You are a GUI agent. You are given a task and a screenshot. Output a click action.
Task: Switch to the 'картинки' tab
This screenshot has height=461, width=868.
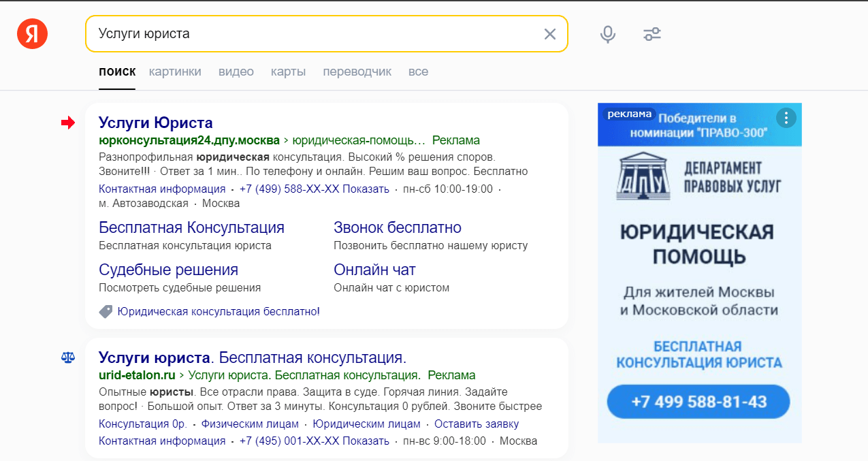tap(175, 71)
